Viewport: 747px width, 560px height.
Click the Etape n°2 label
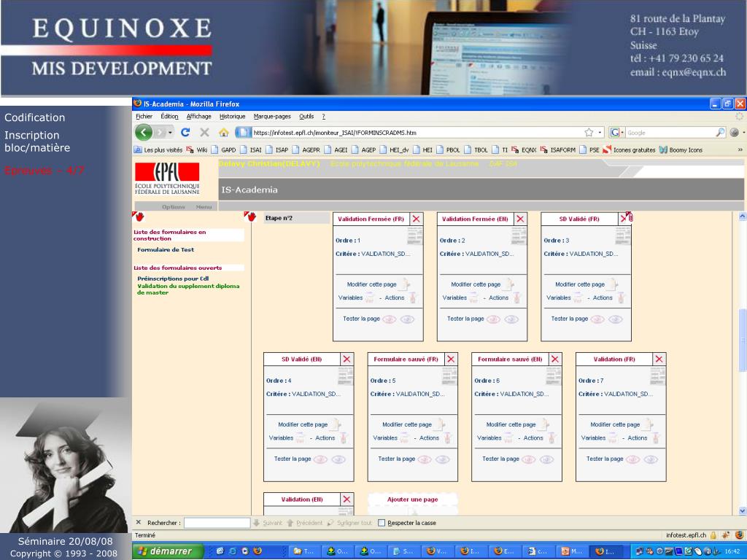click(x=279, y=218)
